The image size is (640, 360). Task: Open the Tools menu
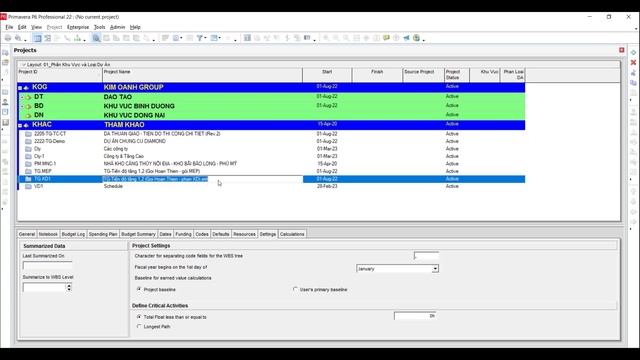coord(99,27)
